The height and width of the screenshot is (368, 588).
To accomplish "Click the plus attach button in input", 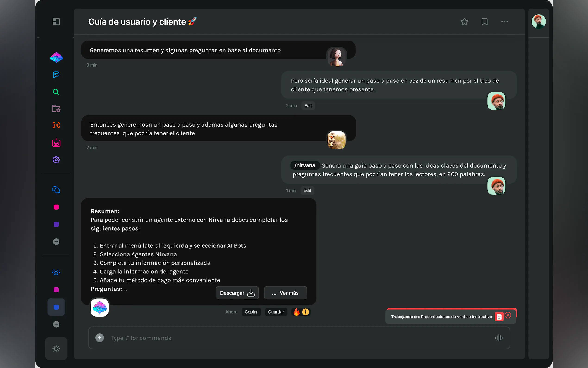I will [x=100, y=338].
